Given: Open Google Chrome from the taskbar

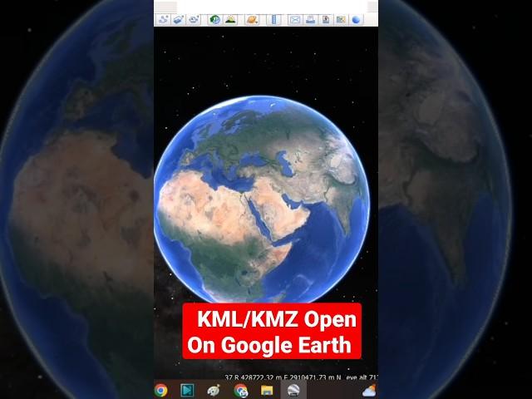Looking at the screenshot, I should point(160,390).
